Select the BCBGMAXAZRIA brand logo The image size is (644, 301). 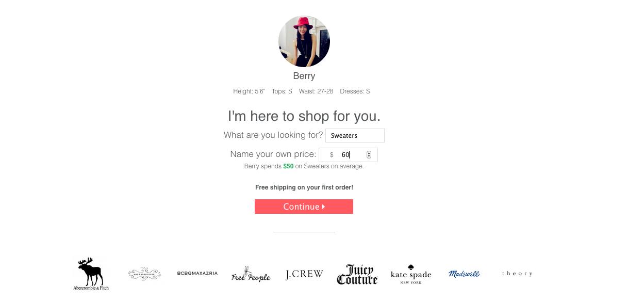point(197,273)
